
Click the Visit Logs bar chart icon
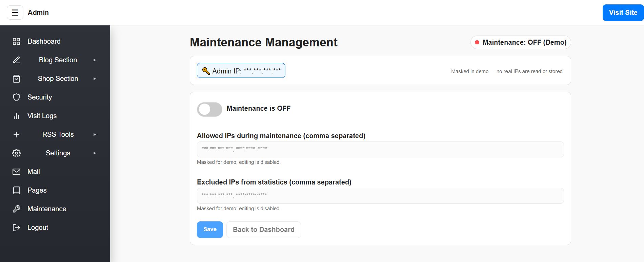[x=16, y=116]
